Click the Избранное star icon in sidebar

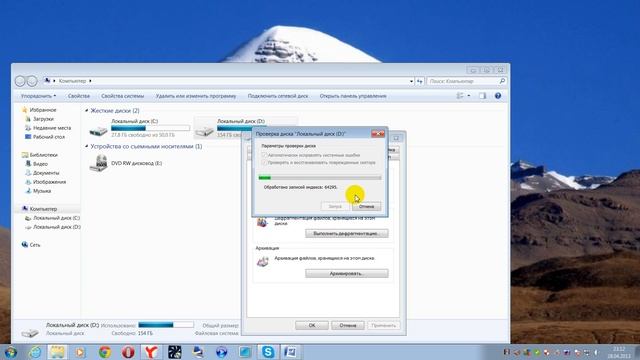coord(24,110)
